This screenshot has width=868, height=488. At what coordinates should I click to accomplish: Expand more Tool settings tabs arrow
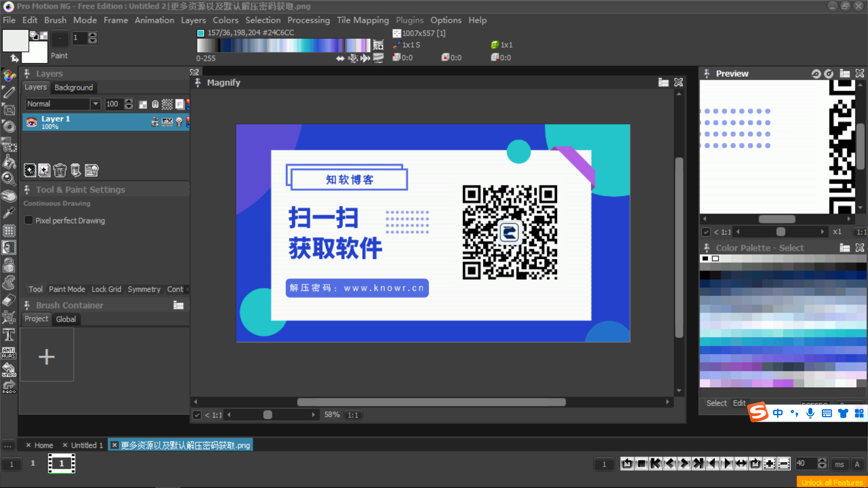tap(188, 289)
